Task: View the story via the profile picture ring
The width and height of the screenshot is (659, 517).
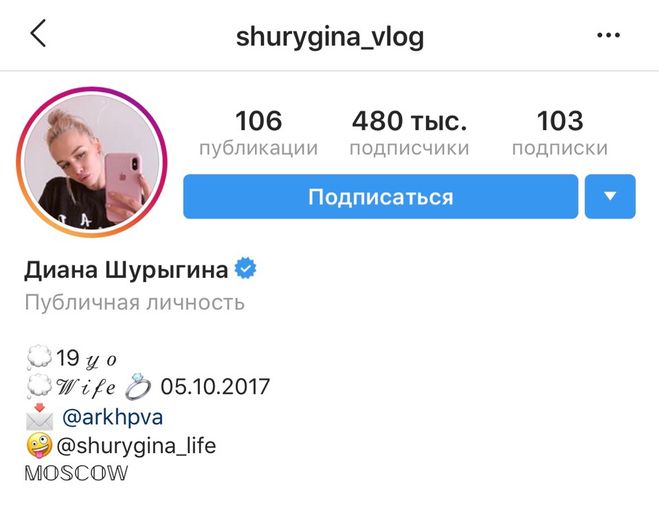Action: click(x=92, y=162)
